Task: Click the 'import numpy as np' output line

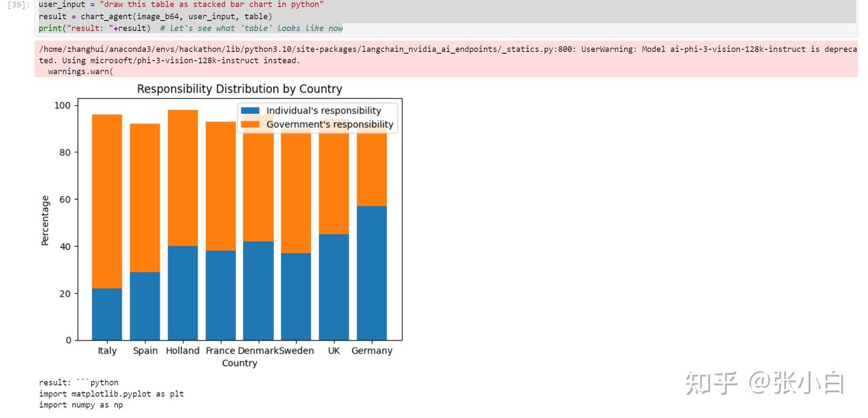Action: point(81,405)
